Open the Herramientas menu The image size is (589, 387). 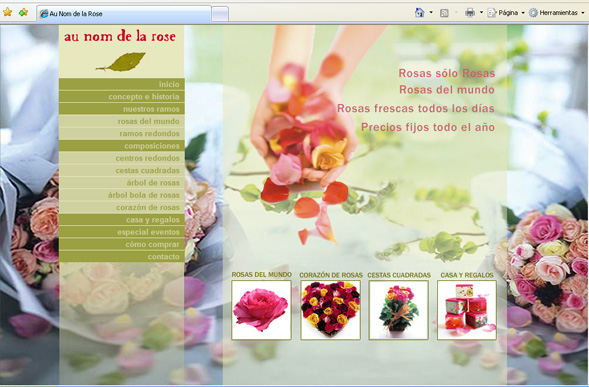[557, 13]
